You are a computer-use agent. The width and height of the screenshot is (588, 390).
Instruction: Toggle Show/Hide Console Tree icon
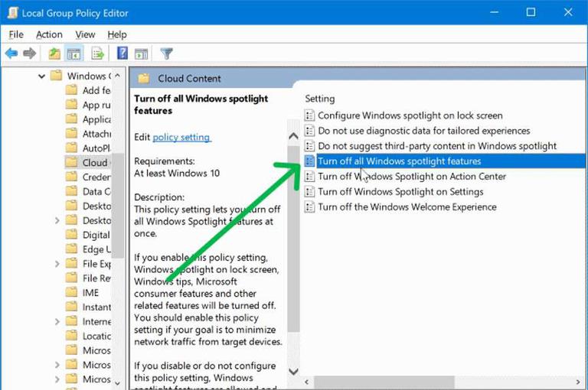click(73, 54)
